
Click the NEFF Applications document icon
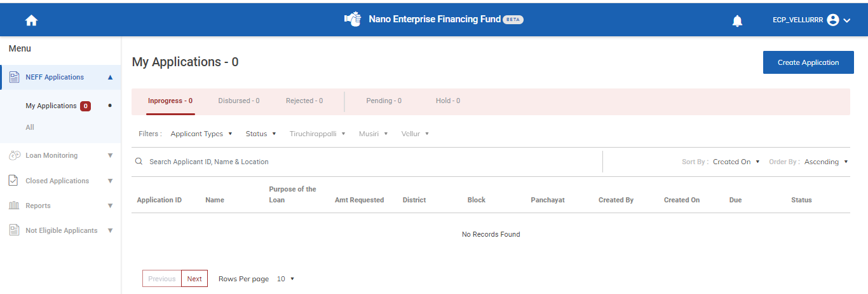click(14, 77)
